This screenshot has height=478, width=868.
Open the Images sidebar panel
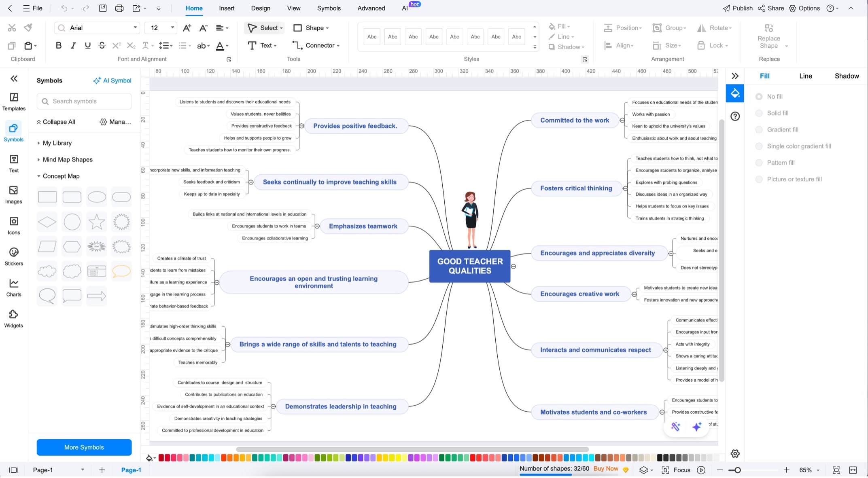coord(14,195)
